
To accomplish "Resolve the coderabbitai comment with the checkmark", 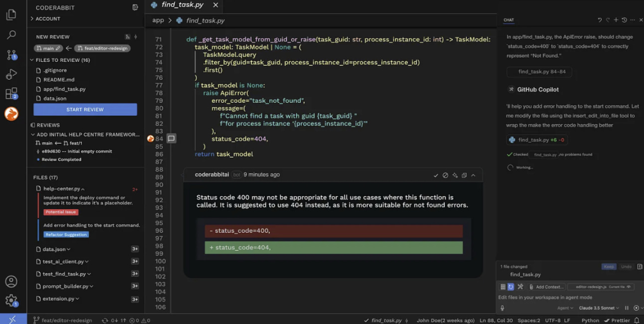I will point(436,175).
